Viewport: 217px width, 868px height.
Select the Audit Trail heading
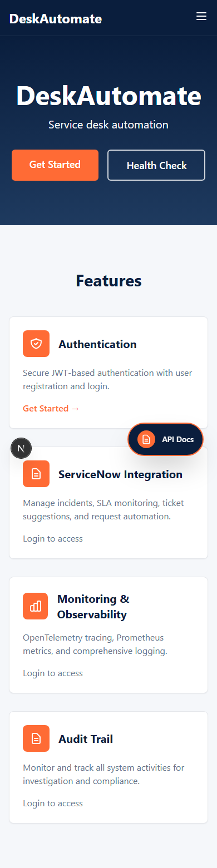click(x=86, y=739)
